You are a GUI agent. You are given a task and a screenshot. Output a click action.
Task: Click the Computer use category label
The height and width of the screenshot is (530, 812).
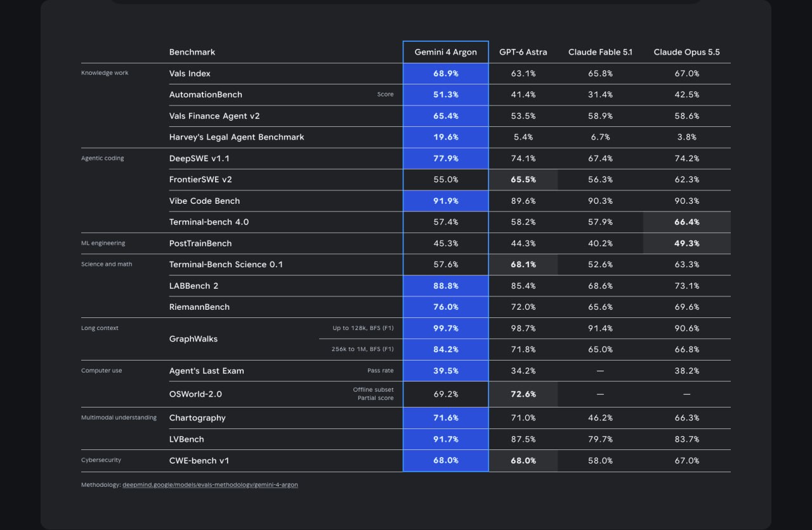101,371
